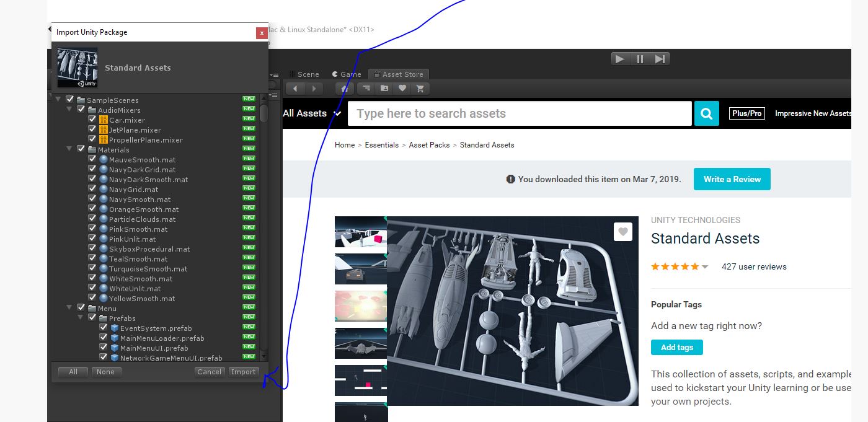Uncheck the PropellerPlane.mixer checkbox

point(92,139)
